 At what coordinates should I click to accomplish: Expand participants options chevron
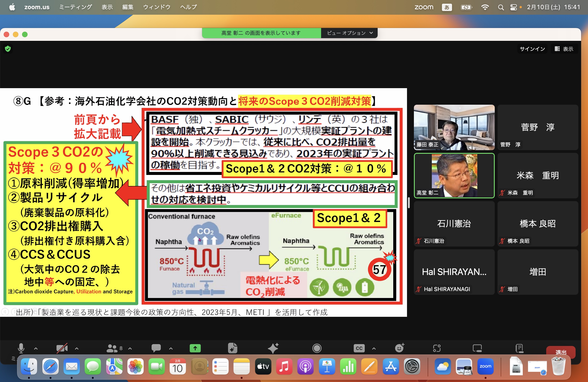(x=130, y=348)
